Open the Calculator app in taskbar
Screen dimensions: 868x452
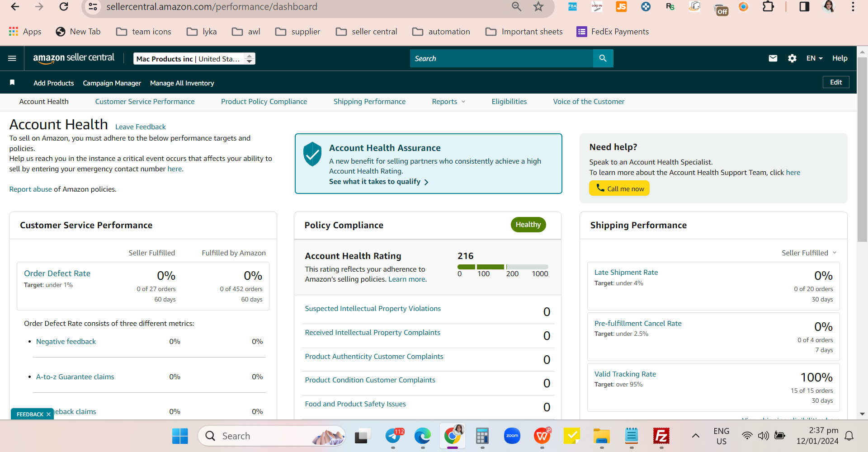(482, 436)
